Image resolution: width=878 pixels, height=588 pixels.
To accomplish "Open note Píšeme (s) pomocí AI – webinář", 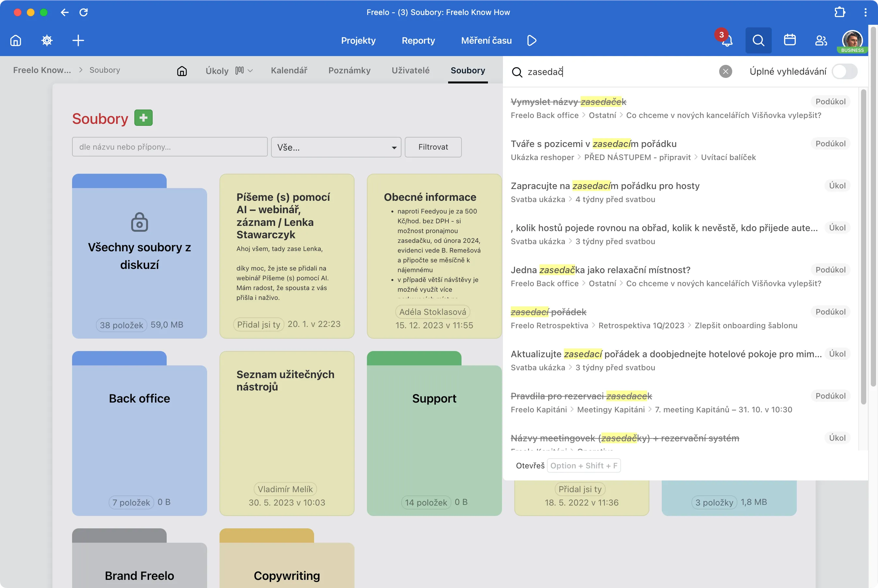I will pyautogui.click(x=287, y=256).
